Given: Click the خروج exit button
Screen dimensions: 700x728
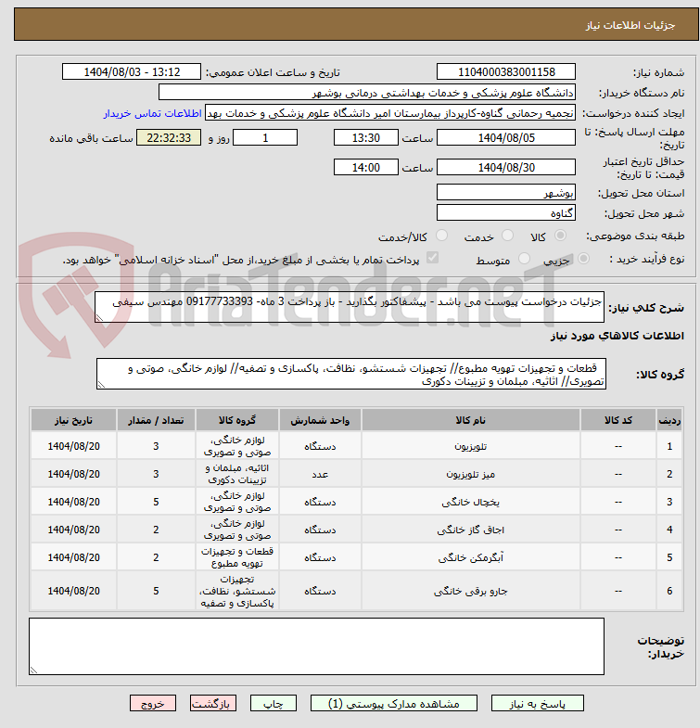Looking at the screenshot, I should point(153,704).
